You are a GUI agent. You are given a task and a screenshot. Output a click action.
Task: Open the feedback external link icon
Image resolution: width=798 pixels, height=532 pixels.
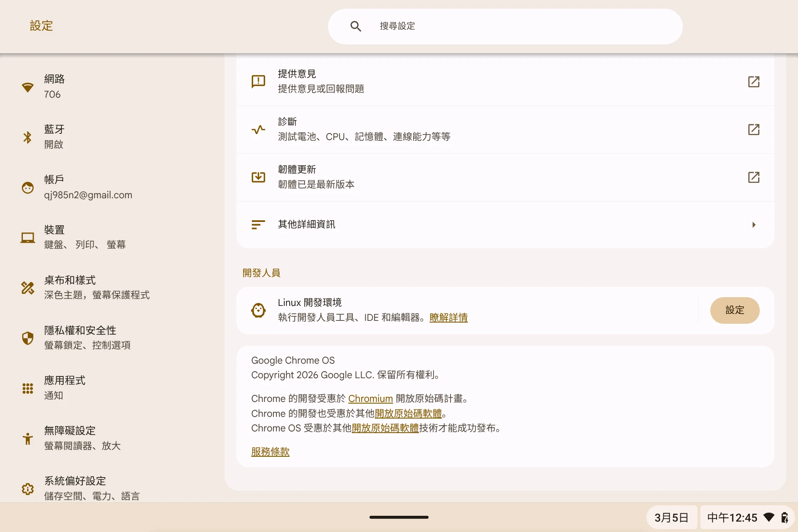coord(754,81)
